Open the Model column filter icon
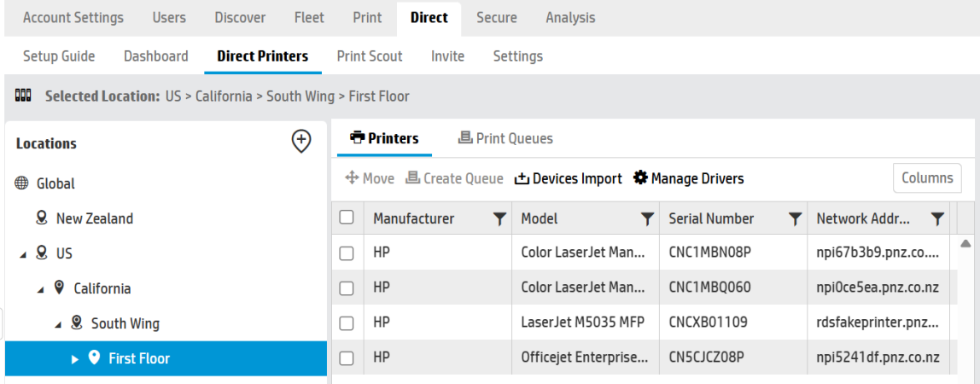980x384 pixels. coord(647,219)
